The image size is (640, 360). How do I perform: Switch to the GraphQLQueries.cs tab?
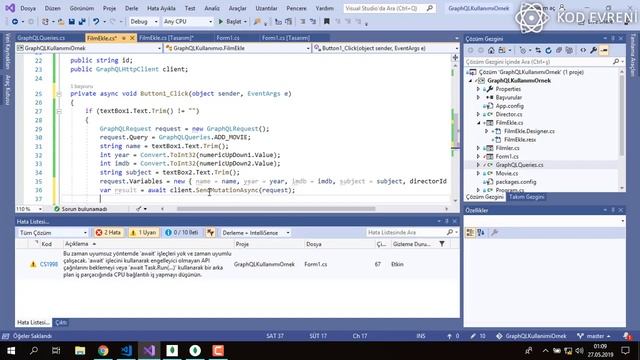click(41, 38)
